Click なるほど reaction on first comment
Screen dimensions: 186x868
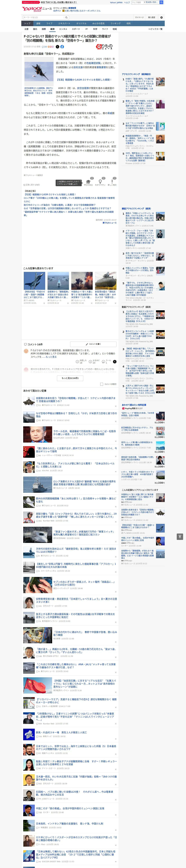94,362
